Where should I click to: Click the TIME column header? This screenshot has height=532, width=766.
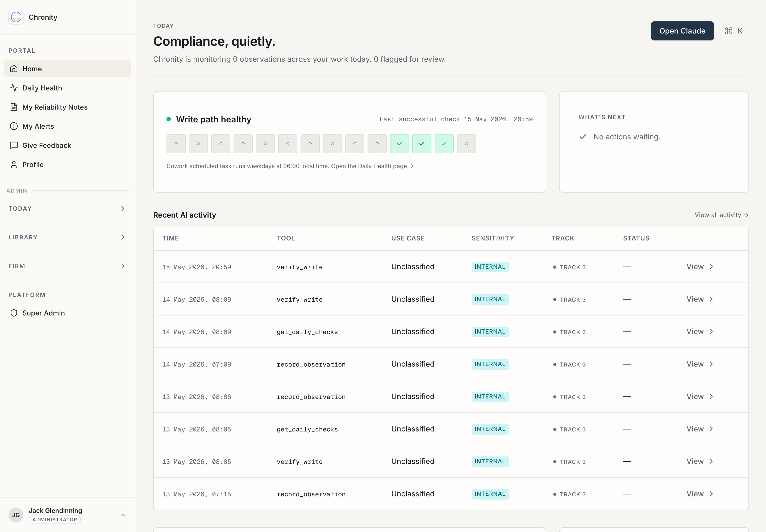point(170,238)
